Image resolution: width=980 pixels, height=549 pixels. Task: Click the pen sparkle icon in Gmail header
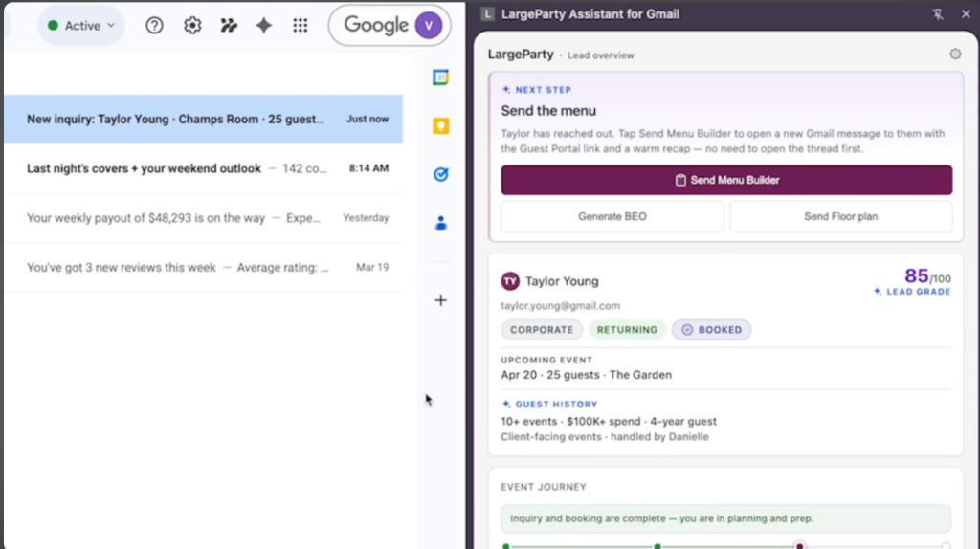coord(229,26)
